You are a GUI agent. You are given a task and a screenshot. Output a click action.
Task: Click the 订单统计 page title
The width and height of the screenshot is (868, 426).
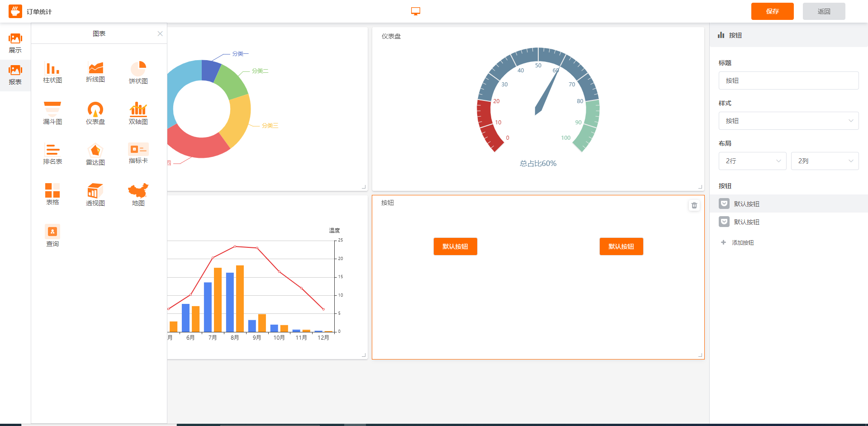[x=39, y=12]
